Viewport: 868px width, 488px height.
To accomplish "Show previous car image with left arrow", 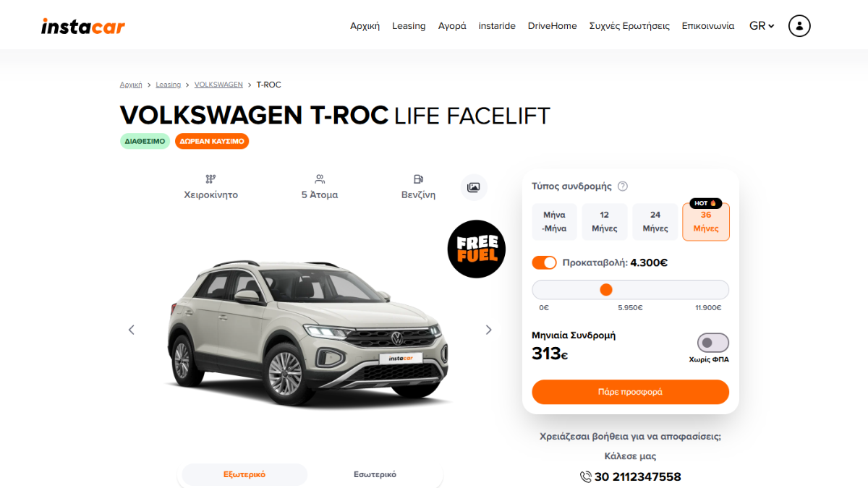I will click(x=131, y=330).
